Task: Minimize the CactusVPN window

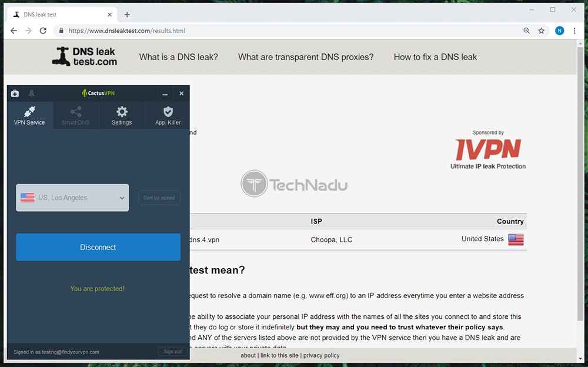Action: tap(165, 94)
